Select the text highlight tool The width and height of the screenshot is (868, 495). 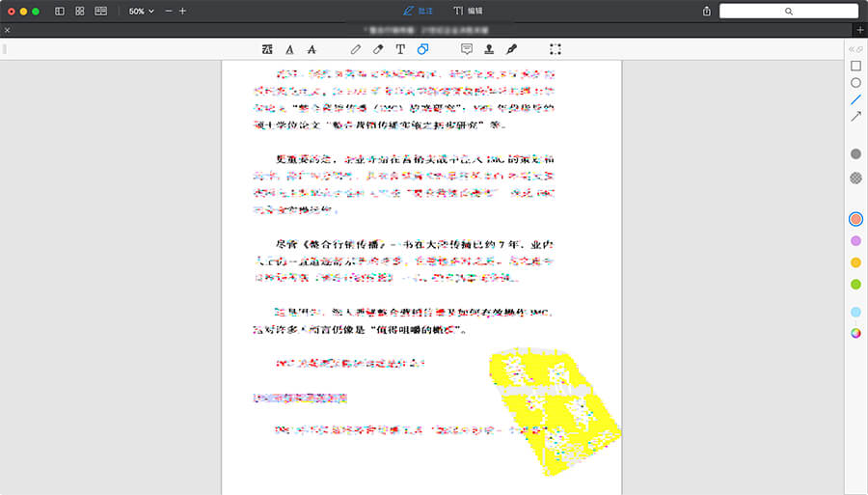pyautogui.click(x=267, y=49)
